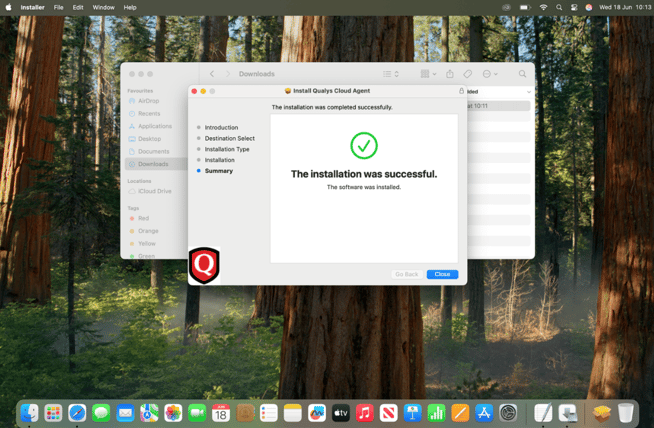The width and height of the screenshot is (654, 428).
Task: Click Spotlight search icon in menu bar
Action: (x=559, y=7)
